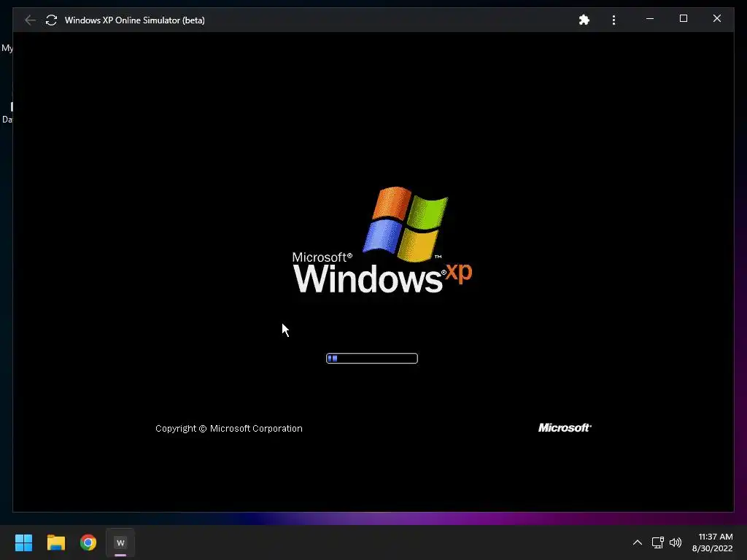Minimize the simulator window
The width and height of the screenshot is (747, 560).
pos(650,18)
